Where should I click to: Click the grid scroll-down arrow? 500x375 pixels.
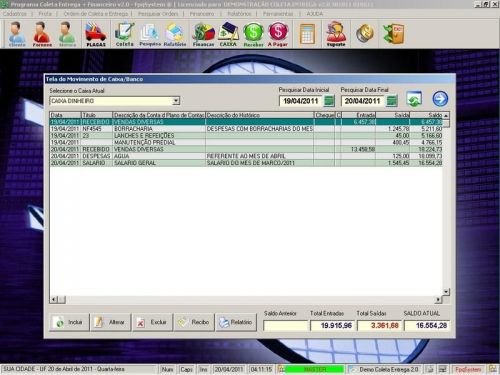[x=446, y=292]
